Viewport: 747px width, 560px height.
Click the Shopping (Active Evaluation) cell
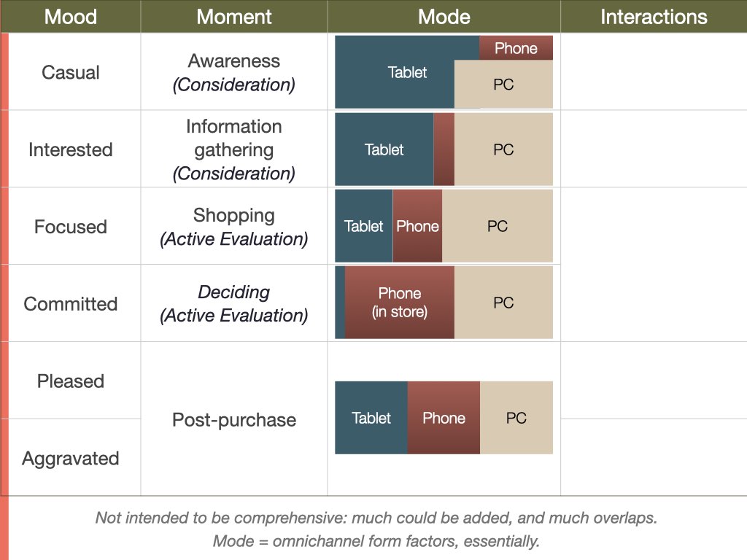pos(234,226)
